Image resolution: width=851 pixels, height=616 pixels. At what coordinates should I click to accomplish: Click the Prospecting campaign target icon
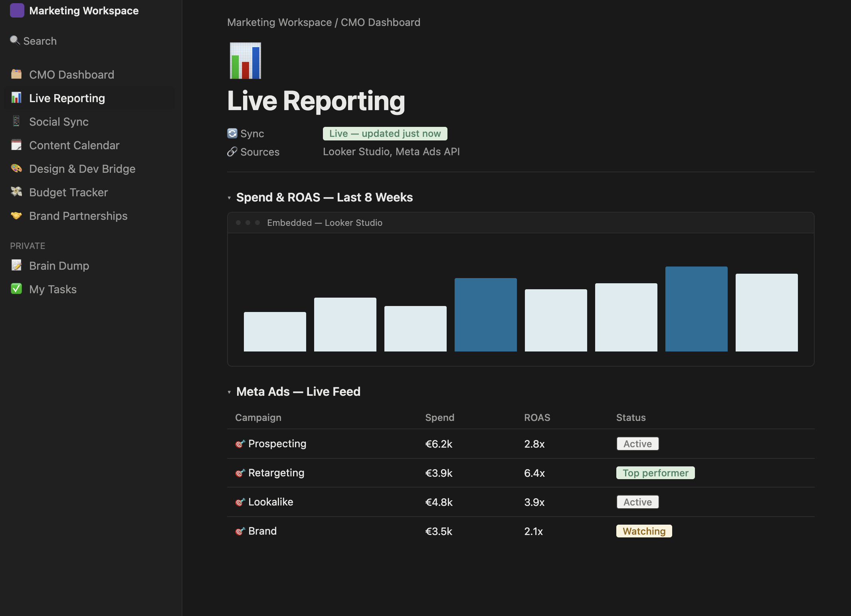[240, 444]
